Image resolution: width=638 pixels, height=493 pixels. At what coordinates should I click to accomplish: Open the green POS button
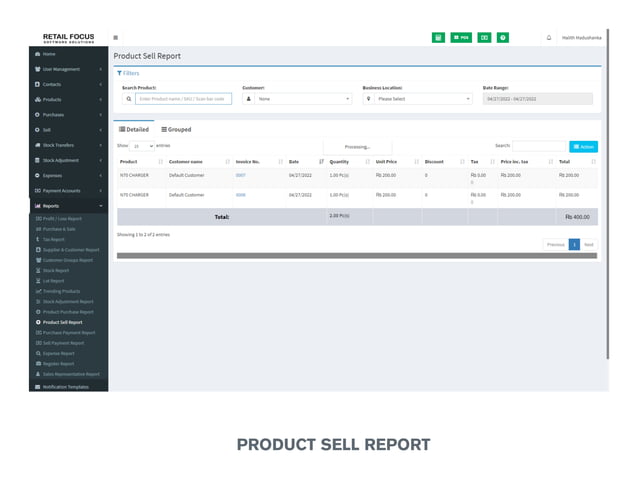(461, 37)
